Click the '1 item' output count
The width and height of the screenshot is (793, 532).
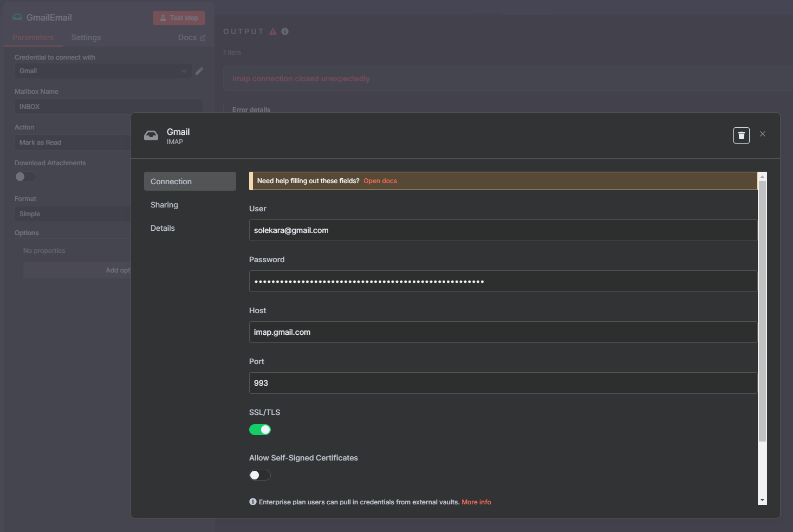pyautogui.click(x=232, y=53)
